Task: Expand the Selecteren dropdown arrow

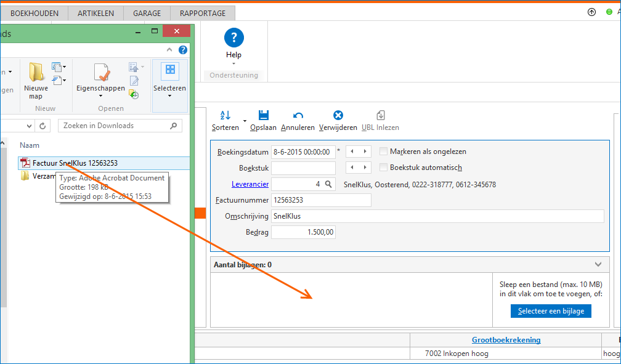Action: click(x=170, y=96)
